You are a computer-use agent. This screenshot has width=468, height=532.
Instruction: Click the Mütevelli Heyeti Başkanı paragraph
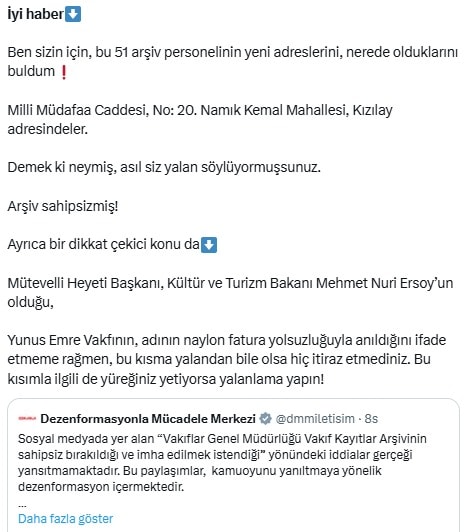coord(230,292)
